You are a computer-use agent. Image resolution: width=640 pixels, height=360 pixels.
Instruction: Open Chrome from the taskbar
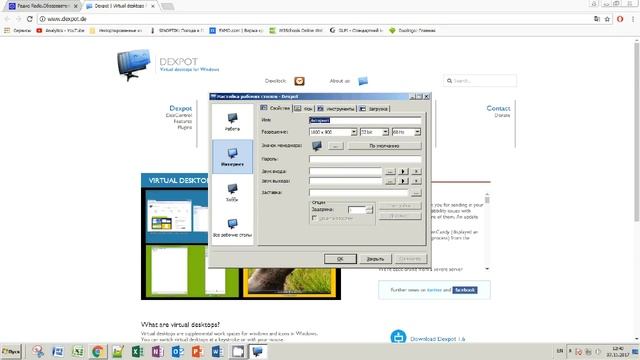[x=98, y=351]
